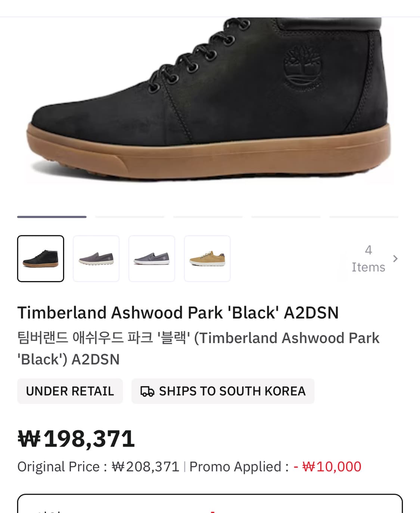Jump to first image using active carousel indicator
The image size is (420, 513).
click(x=52, y=217)
